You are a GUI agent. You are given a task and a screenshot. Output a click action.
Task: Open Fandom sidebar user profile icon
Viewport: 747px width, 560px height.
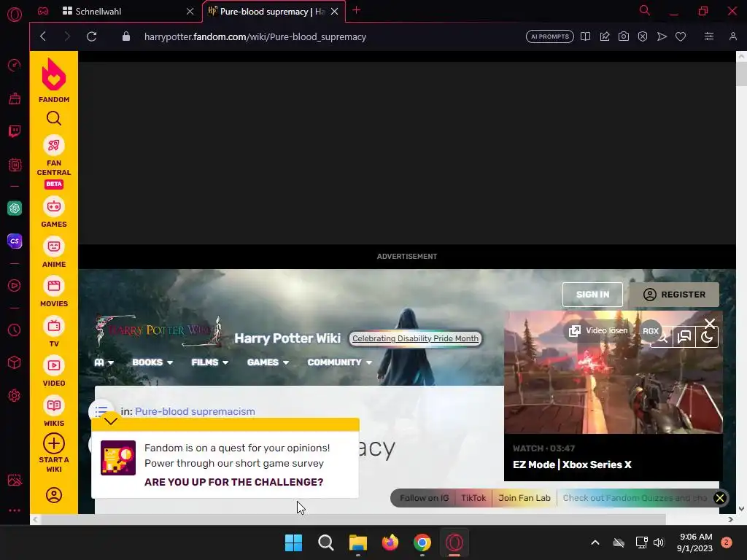tap(54, 495)
